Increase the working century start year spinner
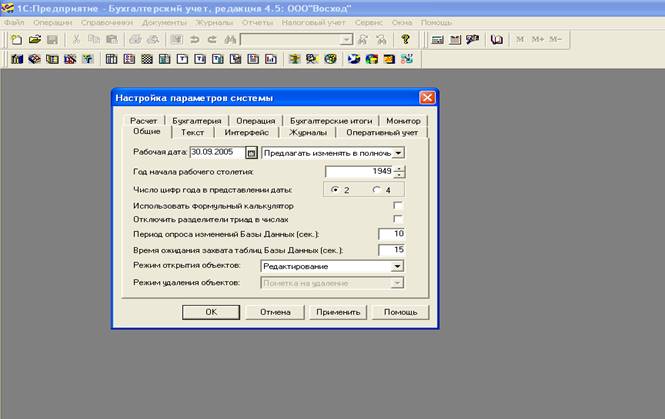The height and width of the screenshot is (419, 665). coord(399,168)
